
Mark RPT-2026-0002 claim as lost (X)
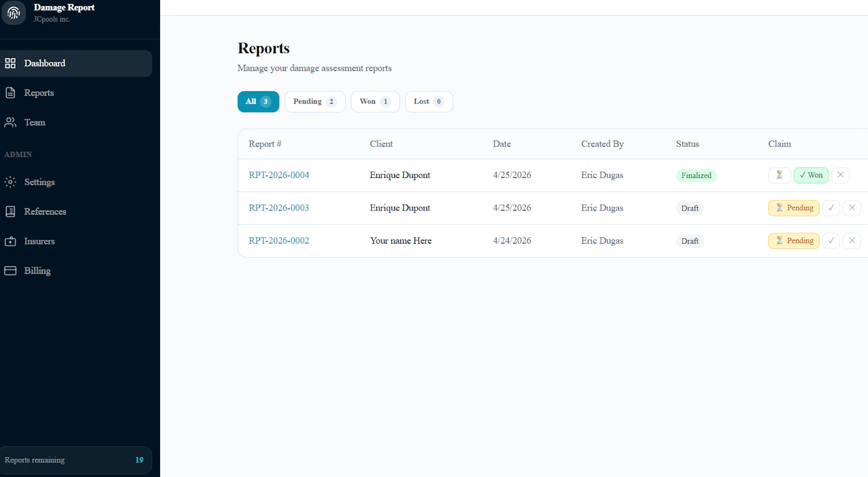click(852, 241)
